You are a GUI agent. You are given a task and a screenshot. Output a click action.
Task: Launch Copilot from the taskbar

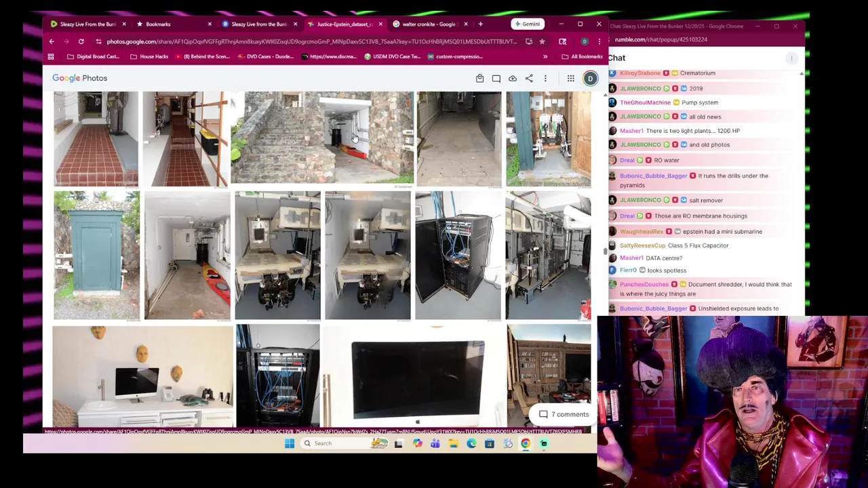(x=417, y=443)
